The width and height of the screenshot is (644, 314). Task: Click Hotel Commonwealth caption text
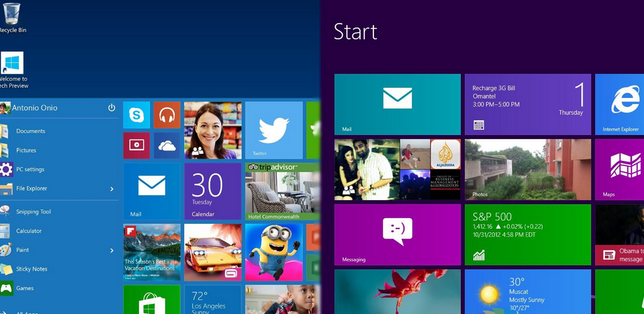click(x=274, y=217)
